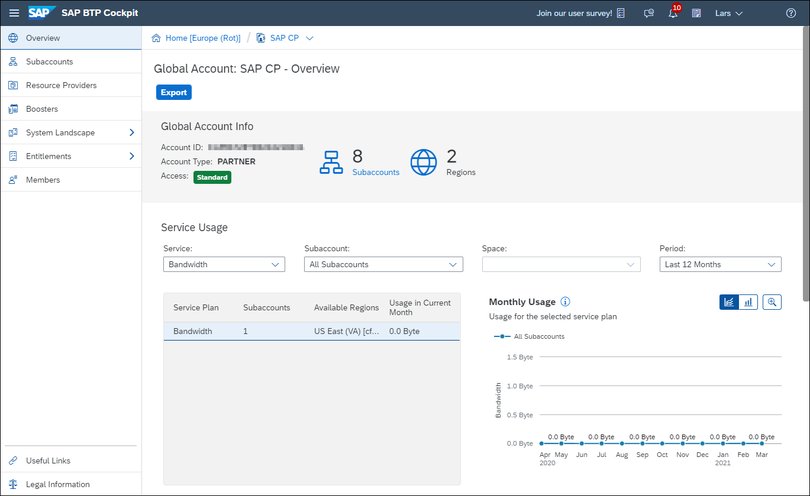Click the Boosters sidebar icon

click(13, 109)
